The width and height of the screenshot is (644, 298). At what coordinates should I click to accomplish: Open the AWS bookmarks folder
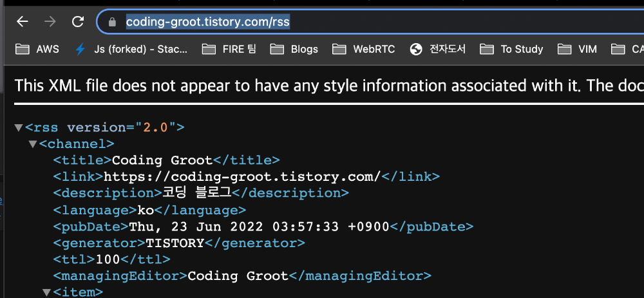37,50
